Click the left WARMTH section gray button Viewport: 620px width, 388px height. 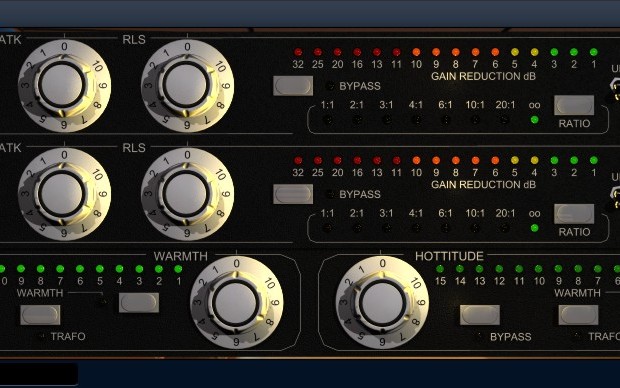point(139,303)
